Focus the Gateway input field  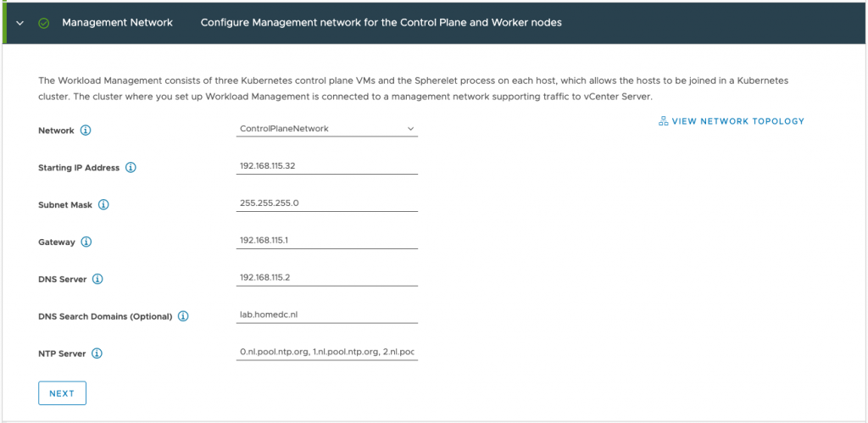327,241
